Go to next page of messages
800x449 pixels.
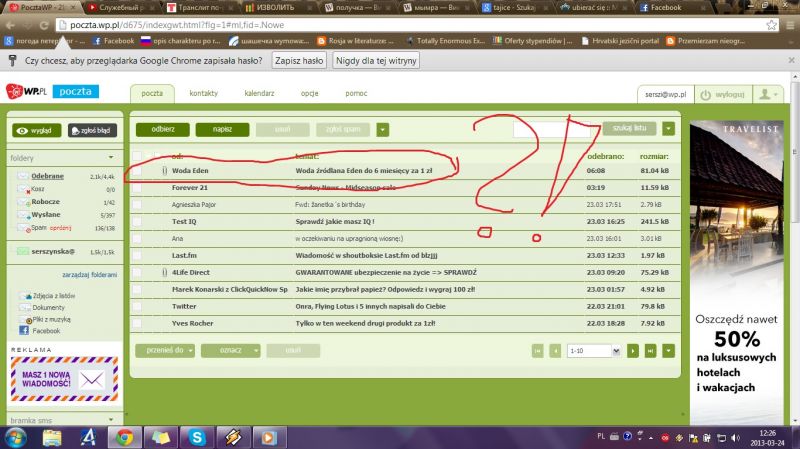pos(633,351)
